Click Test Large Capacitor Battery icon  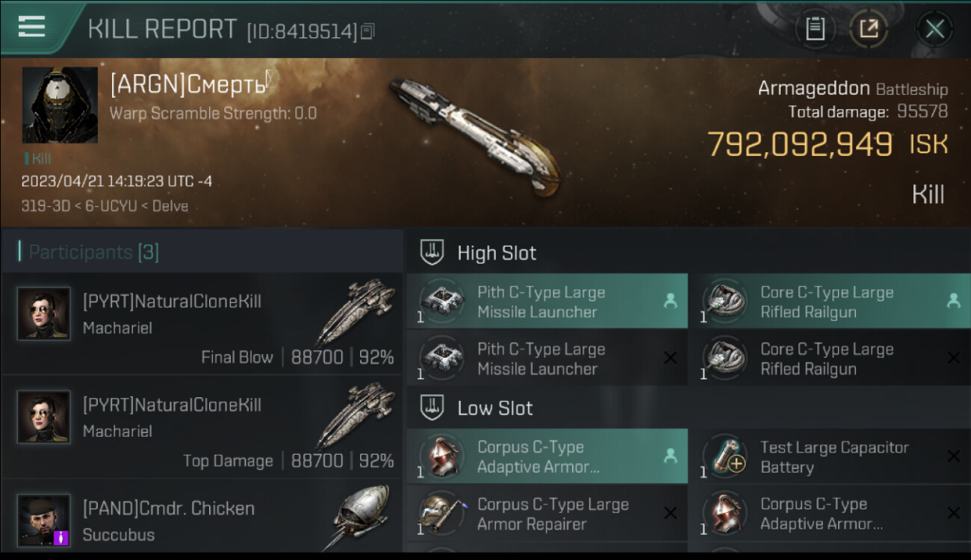click(725, 456)
